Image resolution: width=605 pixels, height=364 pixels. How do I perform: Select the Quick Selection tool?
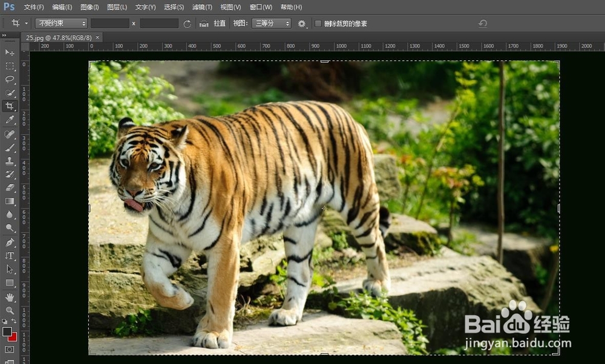coord(10,93)
